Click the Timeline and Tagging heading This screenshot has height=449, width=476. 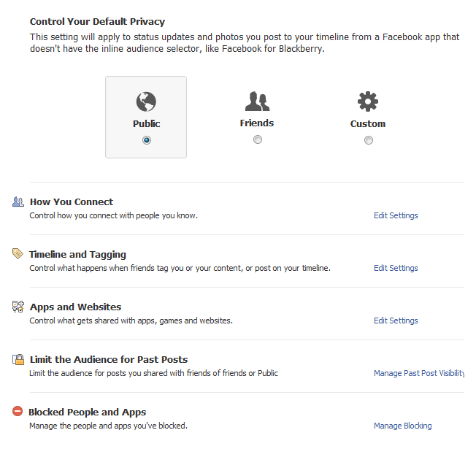coord(77,254)
